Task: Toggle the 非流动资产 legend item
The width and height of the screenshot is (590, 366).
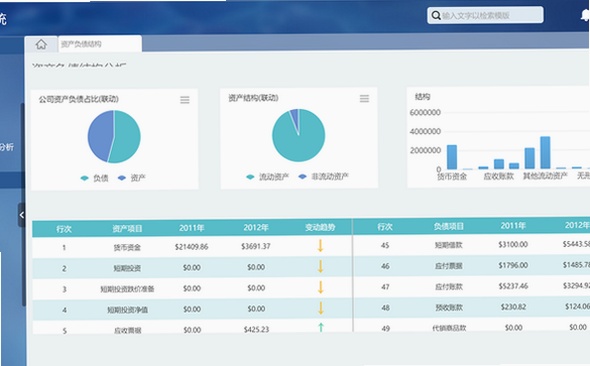Action: [323, 176]
